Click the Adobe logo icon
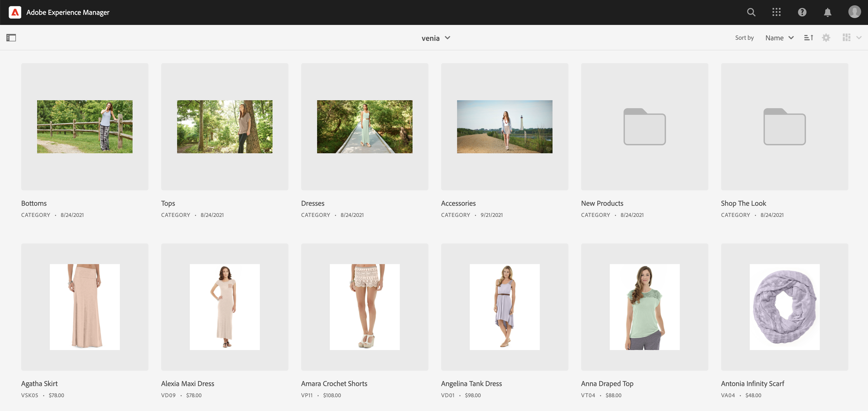The height and width of the screenshot is (411, 868). [x=15, y=12]
